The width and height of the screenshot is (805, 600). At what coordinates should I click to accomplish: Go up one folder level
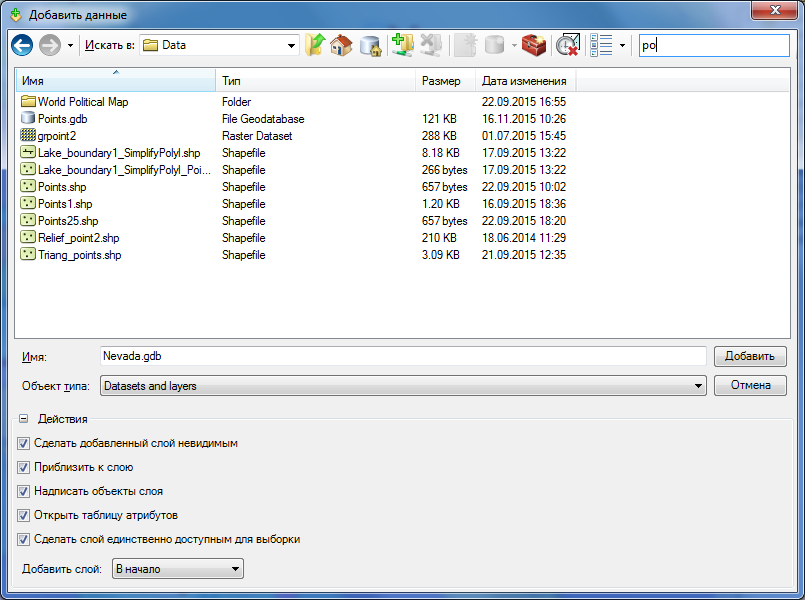(316, 45)
